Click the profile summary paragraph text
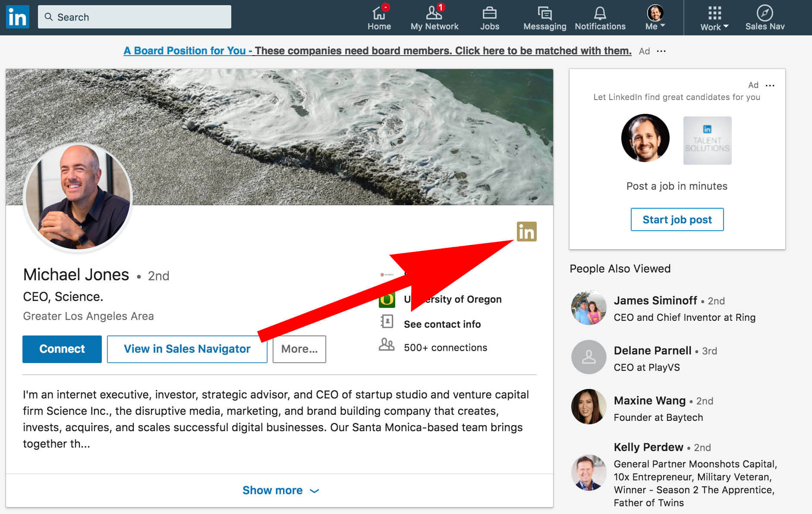Image resolution: width=812 pixels, height=514 pixels. click(x=276, y=419)
